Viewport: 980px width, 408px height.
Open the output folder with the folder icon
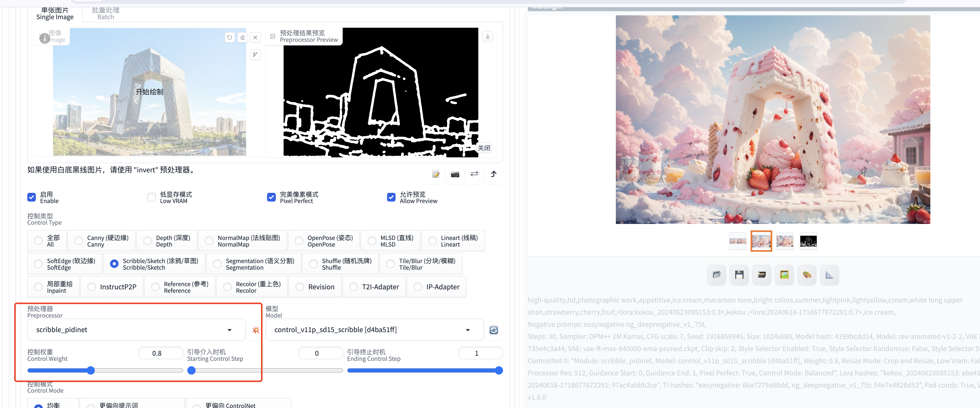[716, 275]
